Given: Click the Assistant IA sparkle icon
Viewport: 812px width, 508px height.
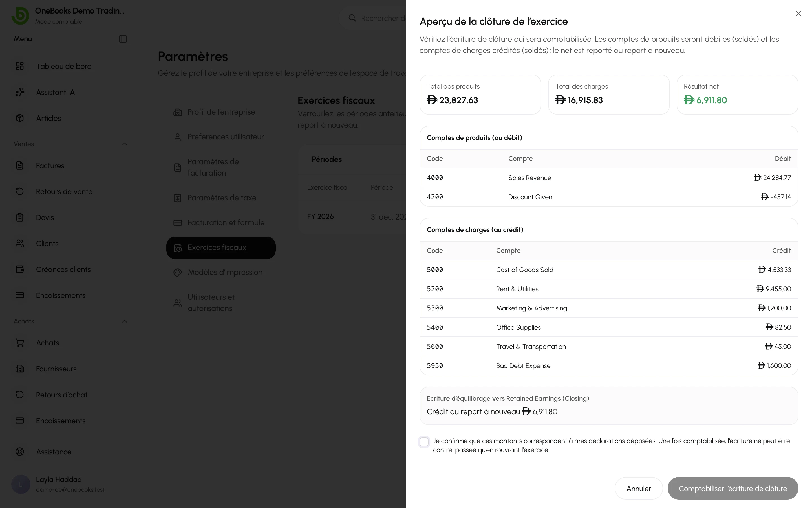Looking at the screenshot, I should coord(20,92).
